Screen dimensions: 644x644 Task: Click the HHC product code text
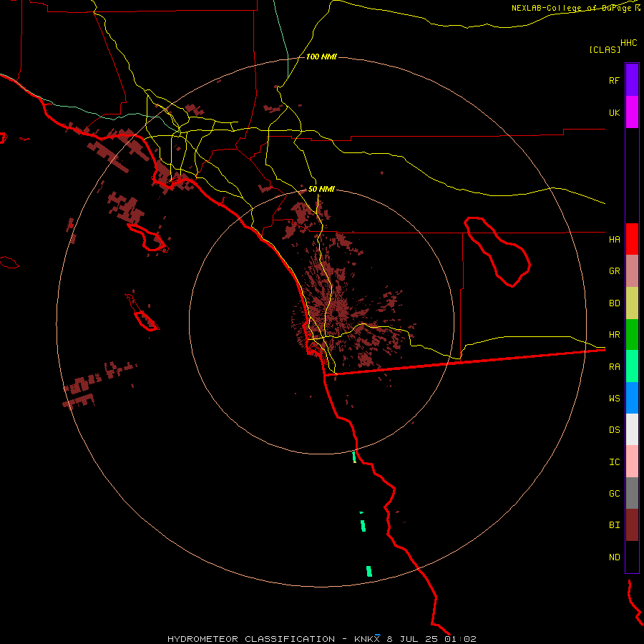(x=629, y=43)
